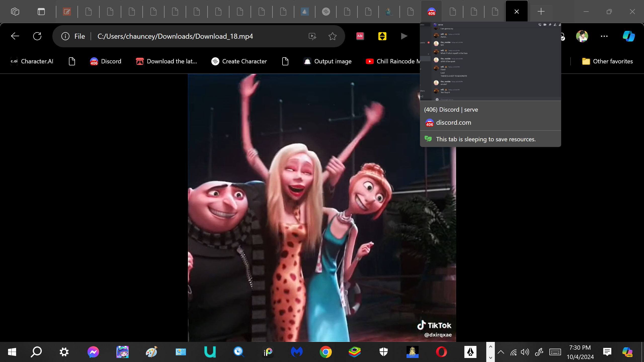The height and width of the screenshot is (362, 644).
Task: Launch Paint from the taskbar palette icon
Action: click(151, 352)
